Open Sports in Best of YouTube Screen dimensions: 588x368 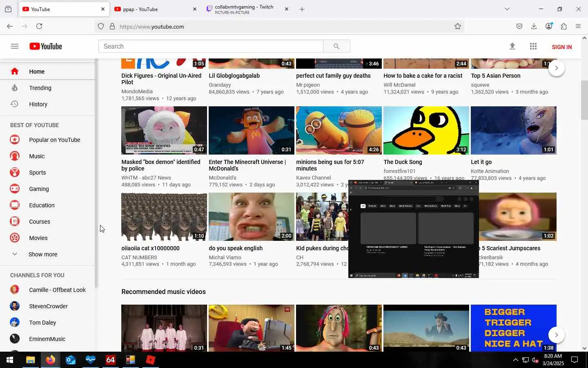(47, 173)
